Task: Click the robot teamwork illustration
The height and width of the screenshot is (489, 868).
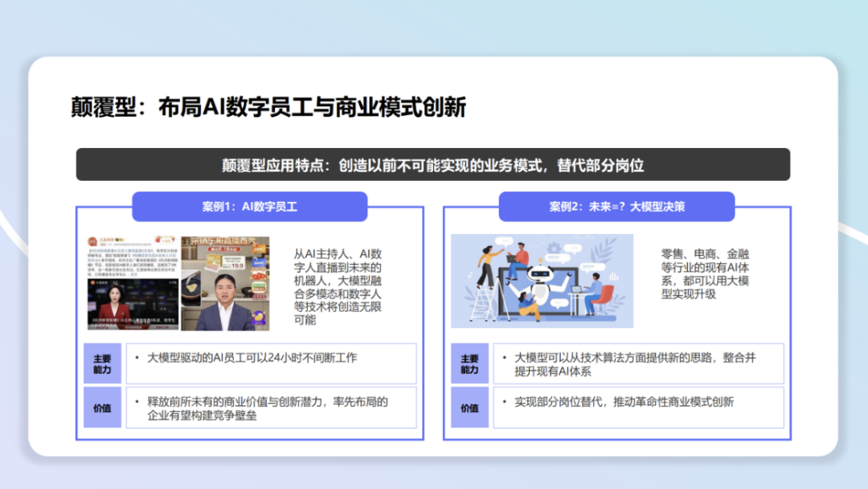Action: coord(542,281)
